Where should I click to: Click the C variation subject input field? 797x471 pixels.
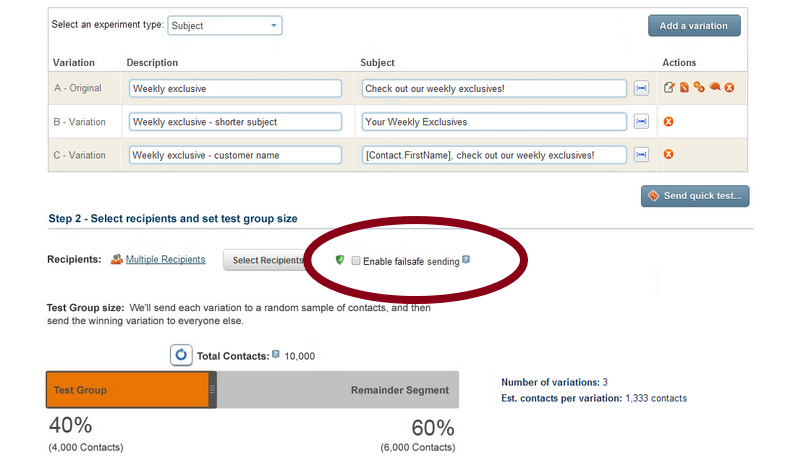(x=494, y=155)
